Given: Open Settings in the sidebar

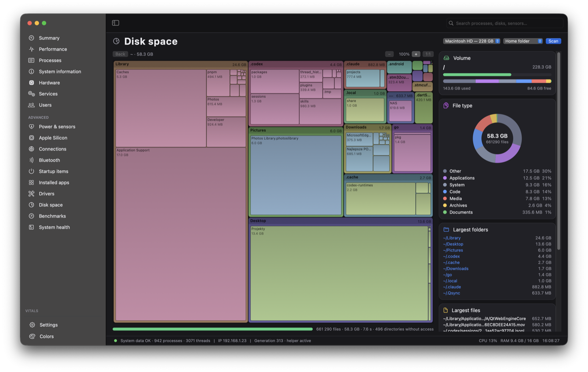Looking at the screenshot, I should click(49, 325).
